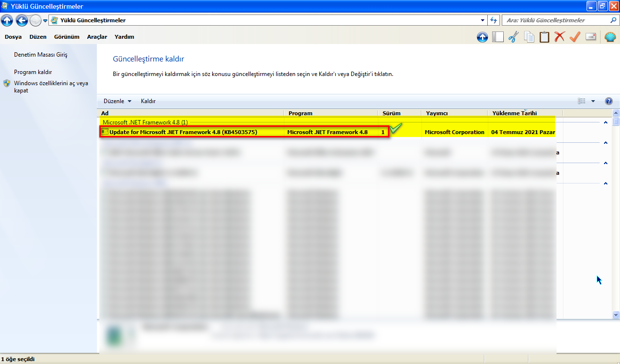The width and height of the screenshot is (620, 364).
Task: Click the change view icon
Action: pos(582,101)
